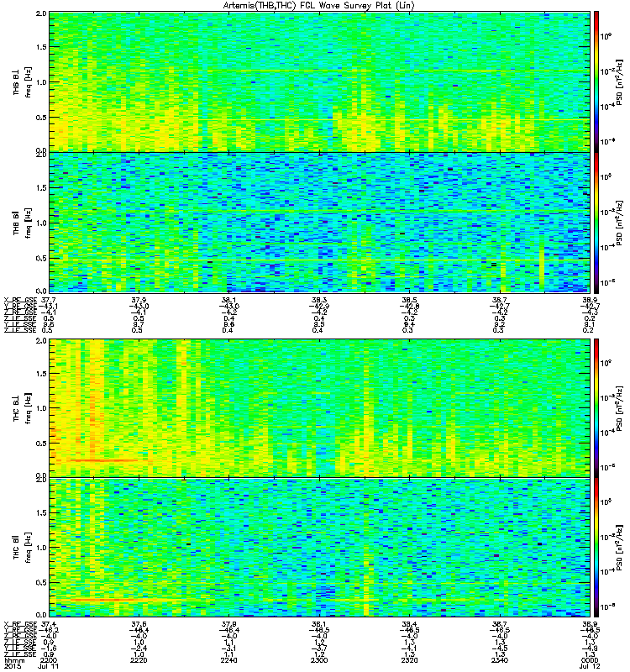This screenshot has height=672, width=630.
Task: Click the 'PSD [nT²/Hz]' label beside the THB B⊥ color bar
Action: tap(619, 81)
